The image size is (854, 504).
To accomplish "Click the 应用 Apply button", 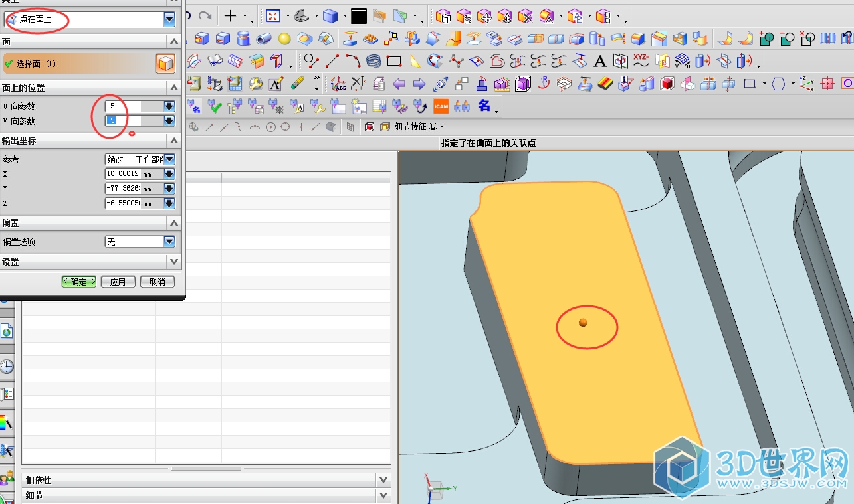I will tap(118, 282).
